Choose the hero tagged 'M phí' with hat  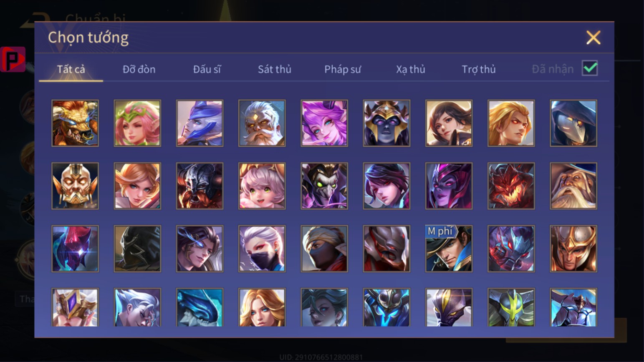coord(449,249)
